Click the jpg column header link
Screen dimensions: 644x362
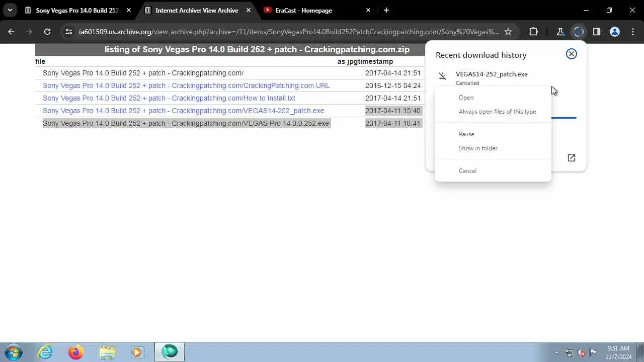352,61
